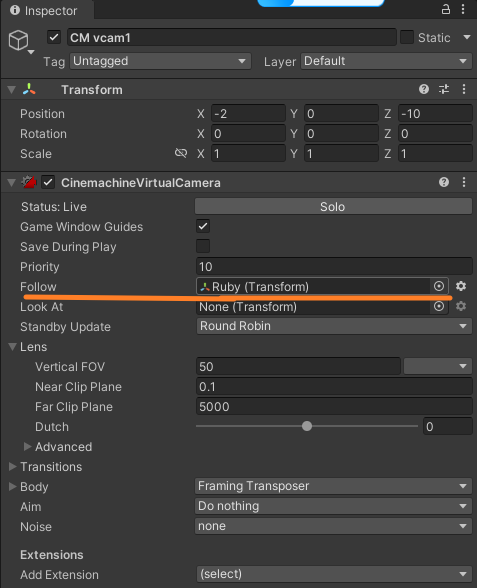Open the object picker for Follow
The height and width of the screenshot is (588, 477).
coord(439,286)
